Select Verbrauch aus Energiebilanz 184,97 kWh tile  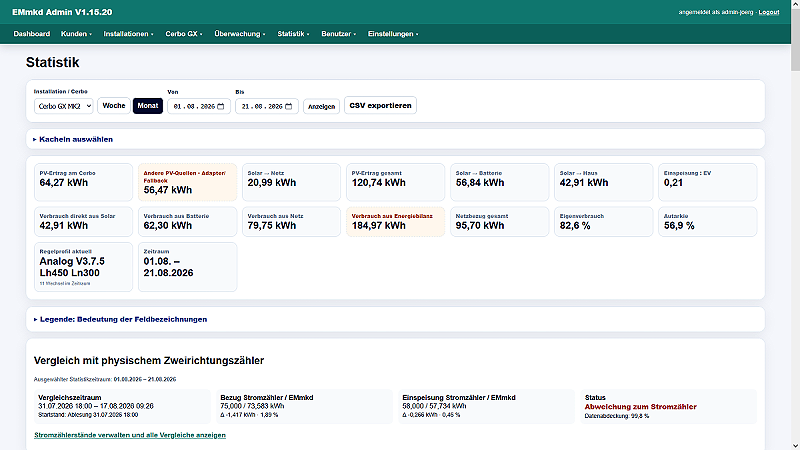point(395,221)
